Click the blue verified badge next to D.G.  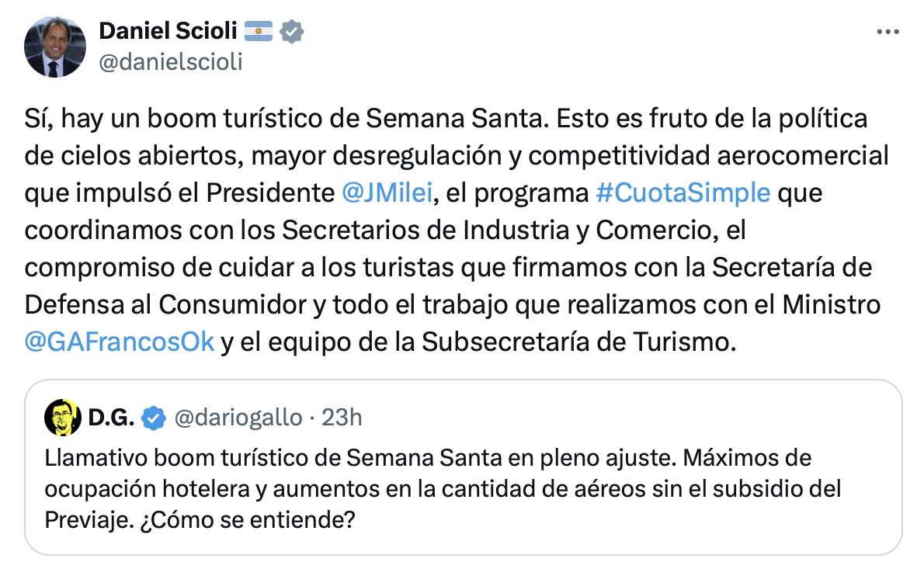coord(155,418)
